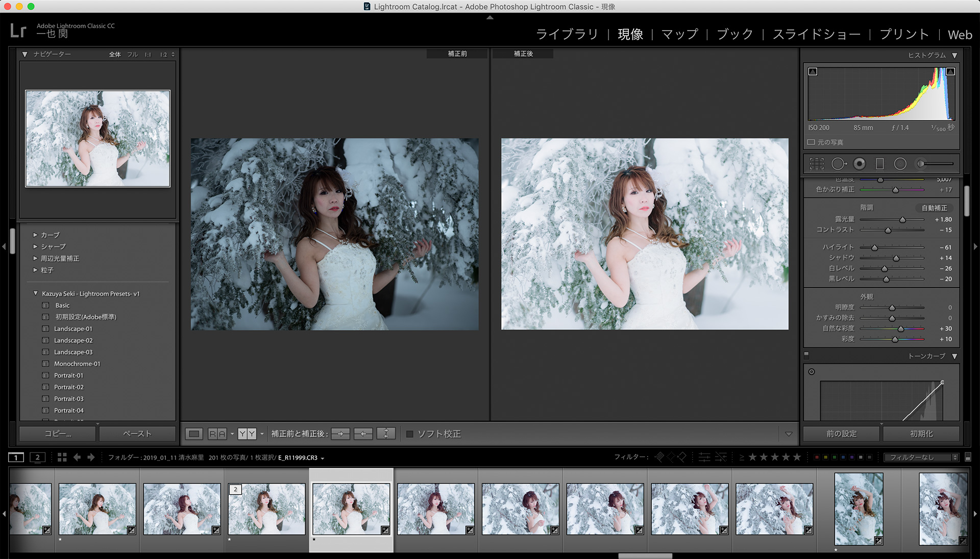Viewport: 980px width, 559px height.
Task: Click the Y|Y before/after view button
Action: point(247,434)
